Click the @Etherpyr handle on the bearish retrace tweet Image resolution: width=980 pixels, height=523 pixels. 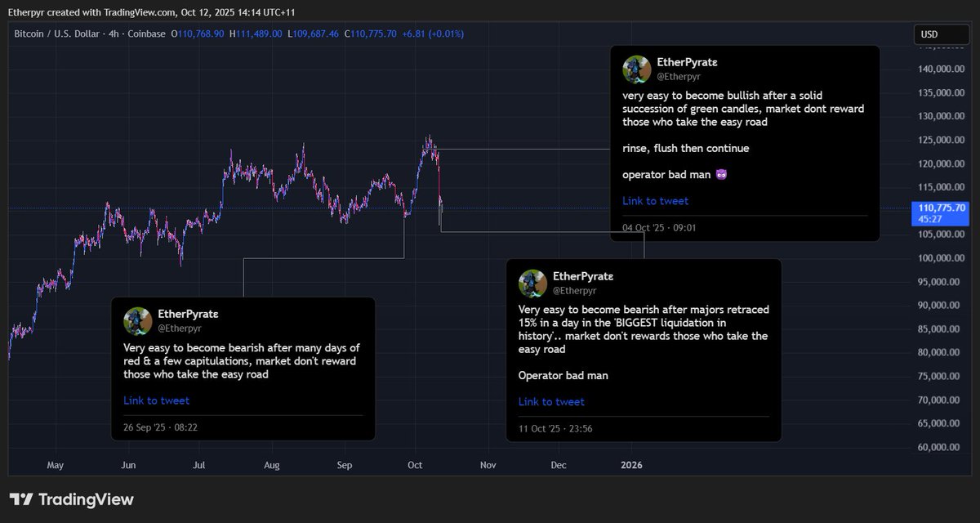[x=577, y=290]
